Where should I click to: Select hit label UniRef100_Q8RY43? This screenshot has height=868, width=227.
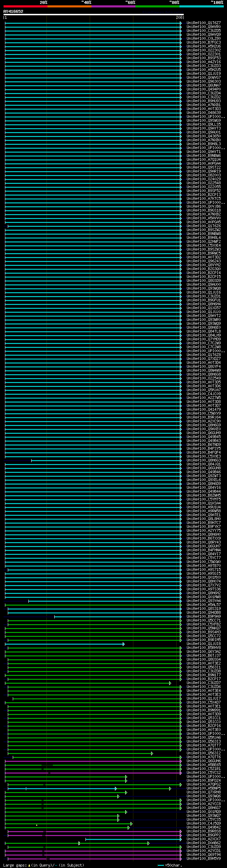pyautogui.click(x=204, y=542)
